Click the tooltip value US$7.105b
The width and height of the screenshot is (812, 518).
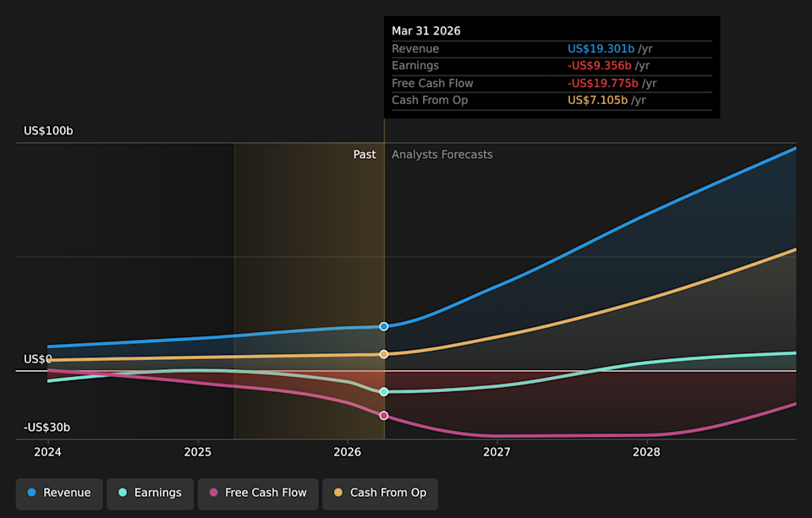(x=598, y=101)
